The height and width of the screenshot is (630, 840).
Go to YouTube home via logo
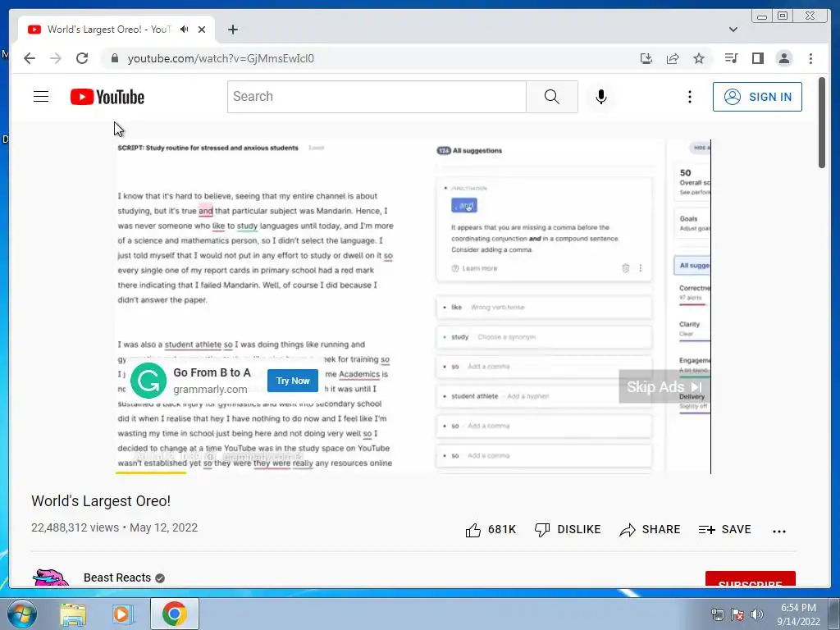107,97
